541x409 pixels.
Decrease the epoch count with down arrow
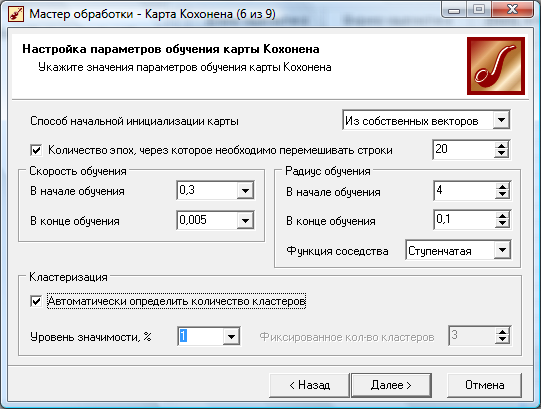coord(501,154)
